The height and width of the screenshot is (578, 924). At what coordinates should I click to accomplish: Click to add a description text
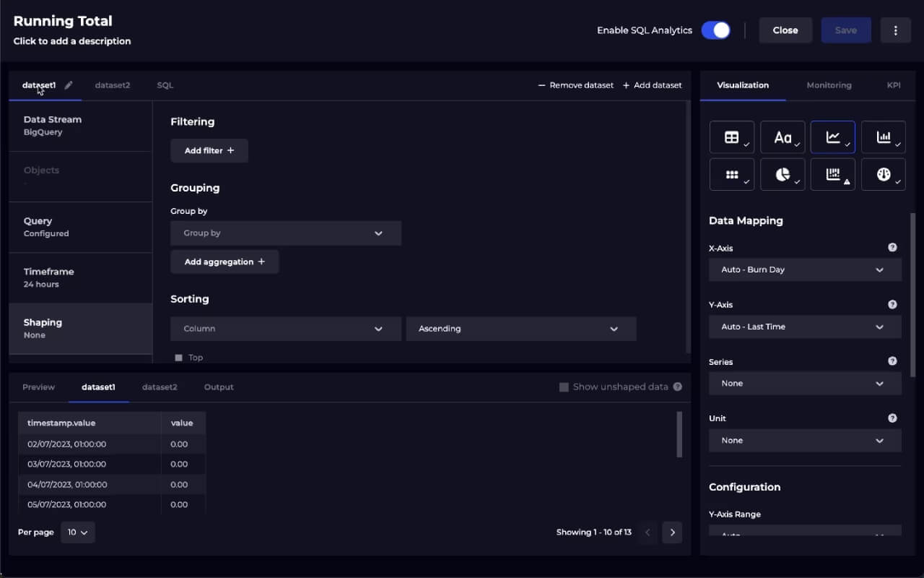[x=72, y=41]
